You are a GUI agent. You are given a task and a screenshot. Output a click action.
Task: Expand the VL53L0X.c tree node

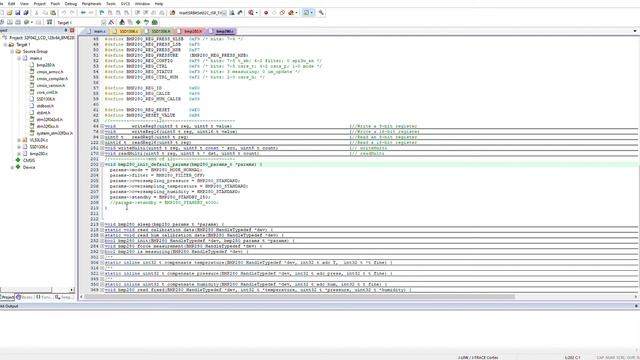click(19, 140)
